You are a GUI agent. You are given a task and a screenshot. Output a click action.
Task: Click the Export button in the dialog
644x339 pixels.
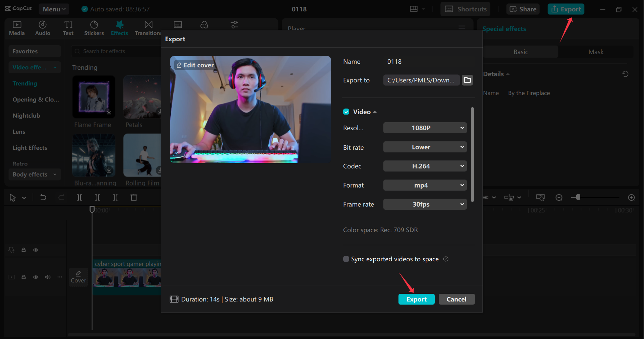(x=416, y=299)
